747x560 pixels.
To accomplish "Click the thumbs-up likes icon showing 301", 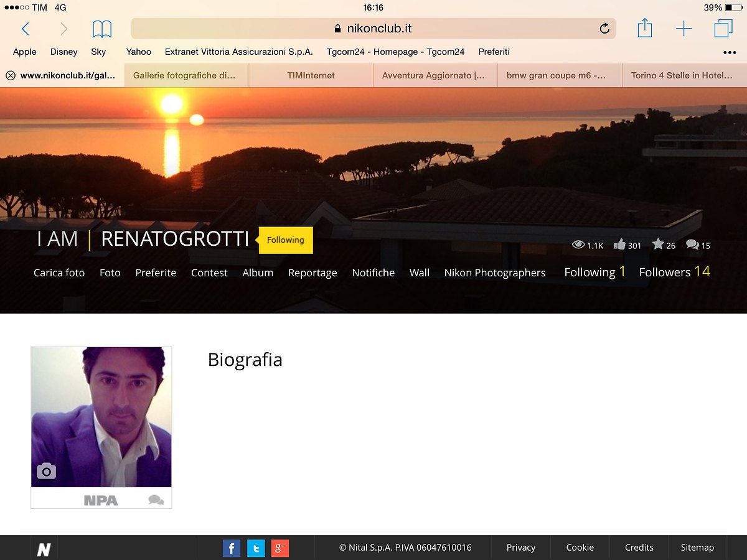I will pyautogui.click(x=619, y=245).
